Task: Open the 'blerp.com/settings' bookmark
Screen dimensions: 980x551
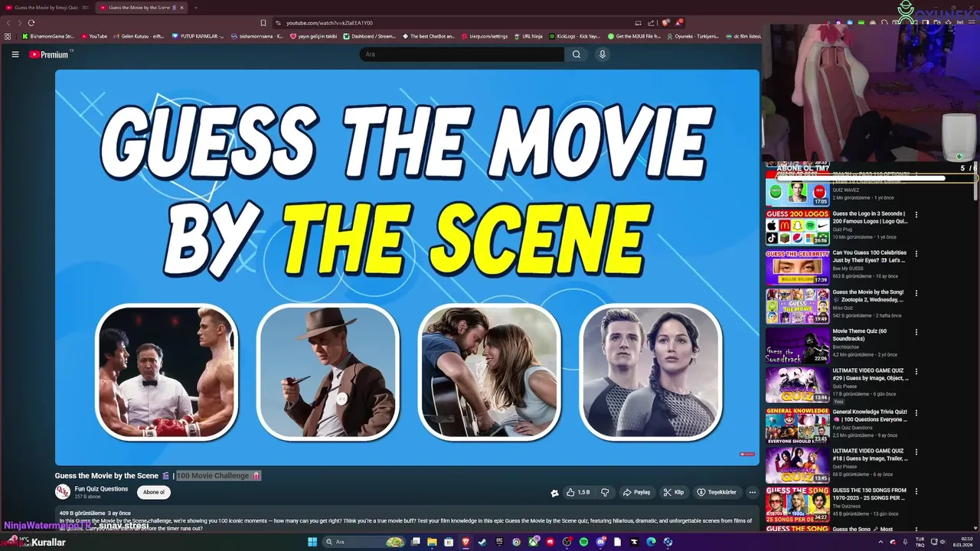Action: 485,36
